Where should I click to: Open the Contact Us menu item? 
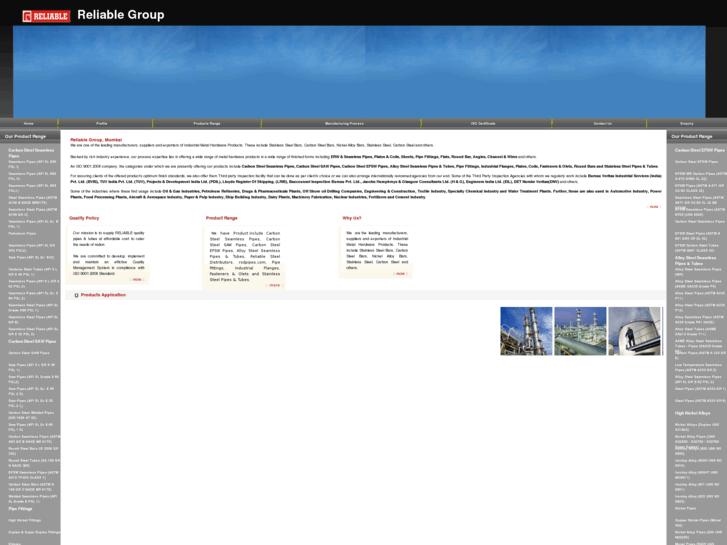tap(602, 123)
